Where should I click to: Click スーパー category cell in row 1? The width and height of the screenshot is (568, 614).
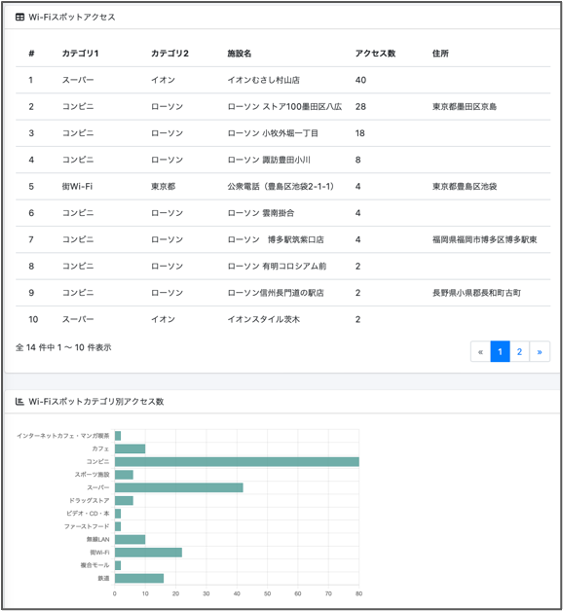[x=78, y=81]
